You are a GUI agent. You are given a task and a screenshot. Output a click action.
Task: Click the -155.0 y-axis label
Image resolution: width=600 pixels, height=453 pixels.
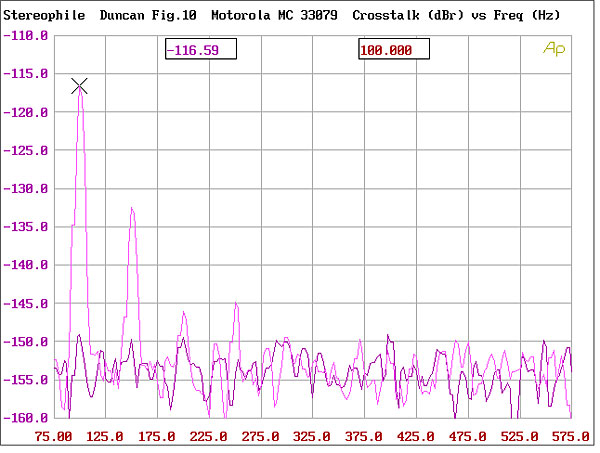point(26,380)
